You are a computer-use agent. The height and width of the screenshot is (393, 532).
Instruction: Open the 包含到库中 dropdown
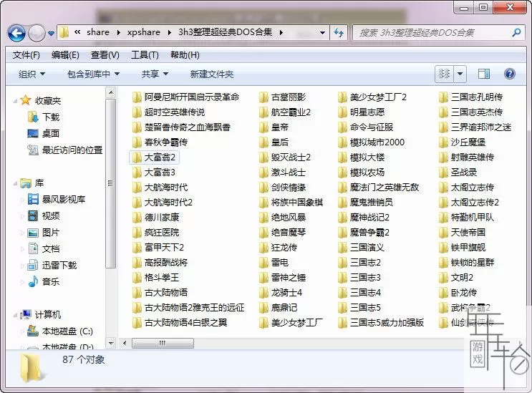(x=93, y=74)
